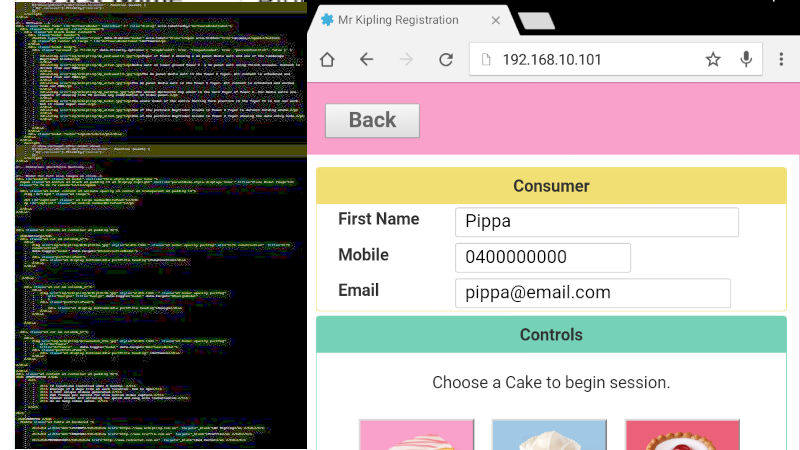Viewport: 800px width, 450px height.
Task: Edit the Email address field
Action: click(592, 293)
